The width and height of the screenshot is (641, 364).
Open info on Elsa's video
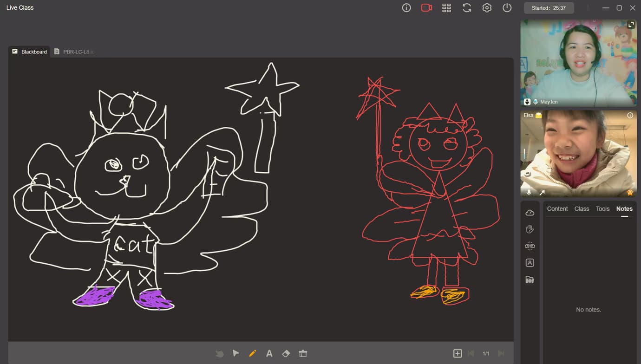630,116
